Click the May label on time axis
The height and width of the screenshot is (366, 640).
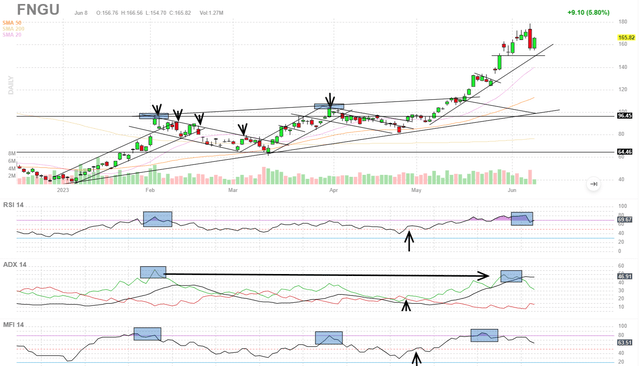coord(416,190)
